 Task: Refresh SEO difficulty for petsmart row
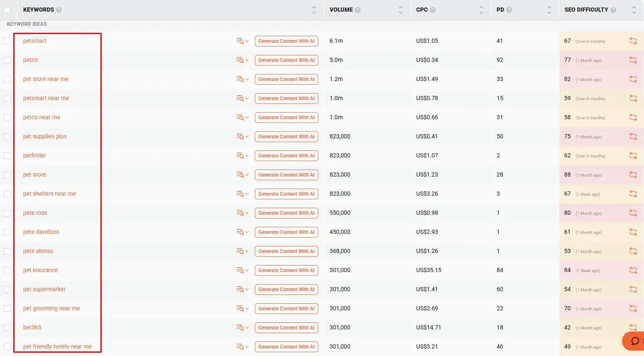(x=633, y=41)
